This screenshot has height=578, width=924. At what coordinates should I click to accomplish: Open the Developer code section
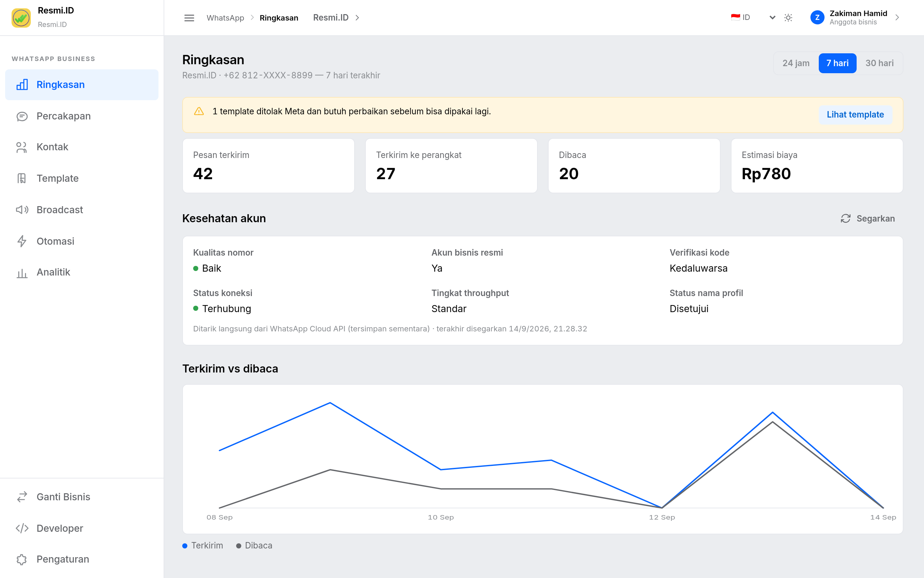82,528
